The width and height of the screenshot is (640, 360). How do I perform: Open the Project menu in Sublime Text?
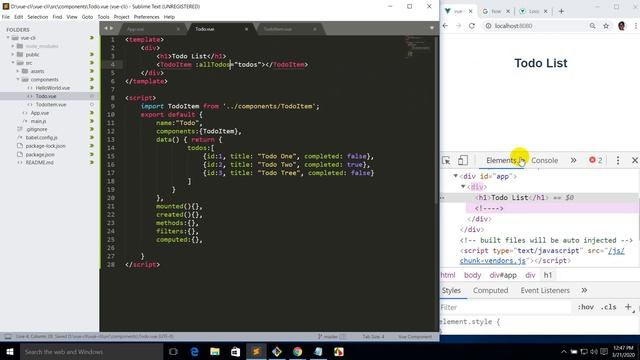click(x=121, y=17)
